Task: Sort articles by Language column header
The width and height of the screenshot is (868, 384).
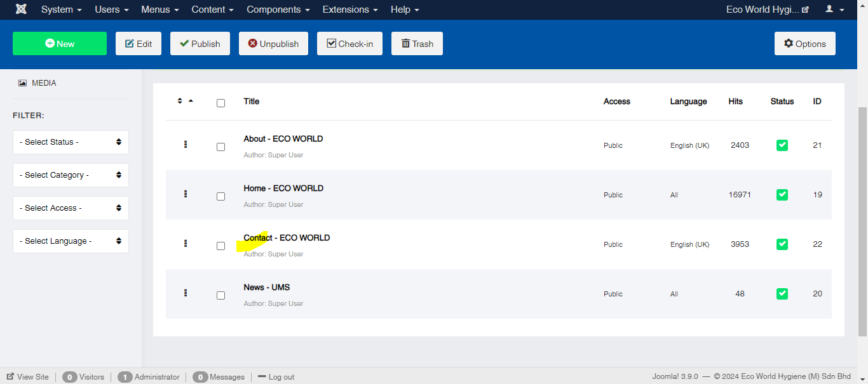Action: click(x=689, y=101)
